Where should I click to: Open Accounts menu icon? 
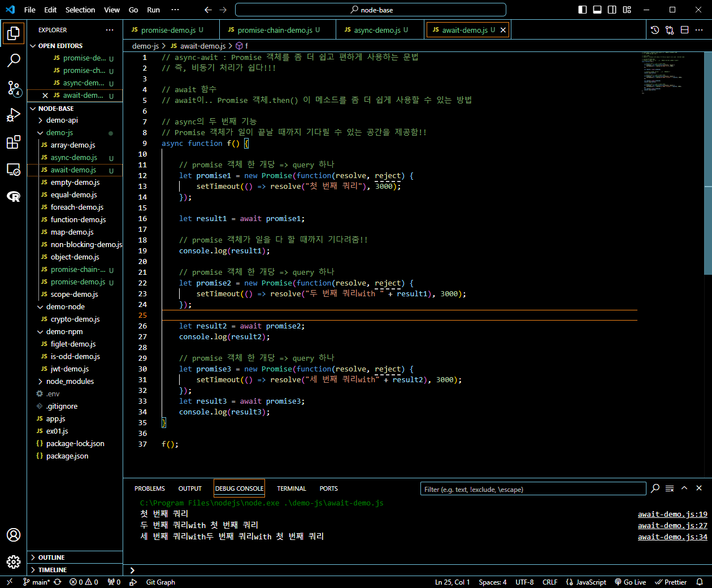tap(14, 535)
